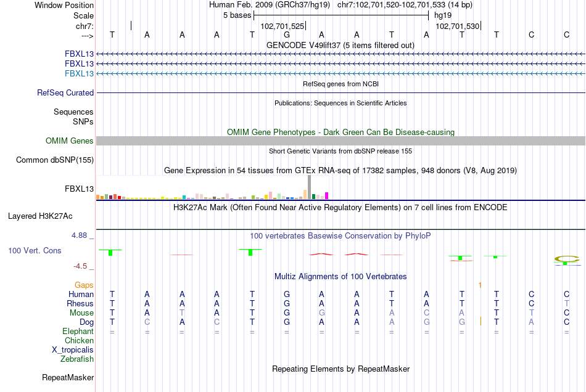The image size is (586, 392).
Task: Click the ---> sequence direction arrow label
Action: [x=87, y=36]
